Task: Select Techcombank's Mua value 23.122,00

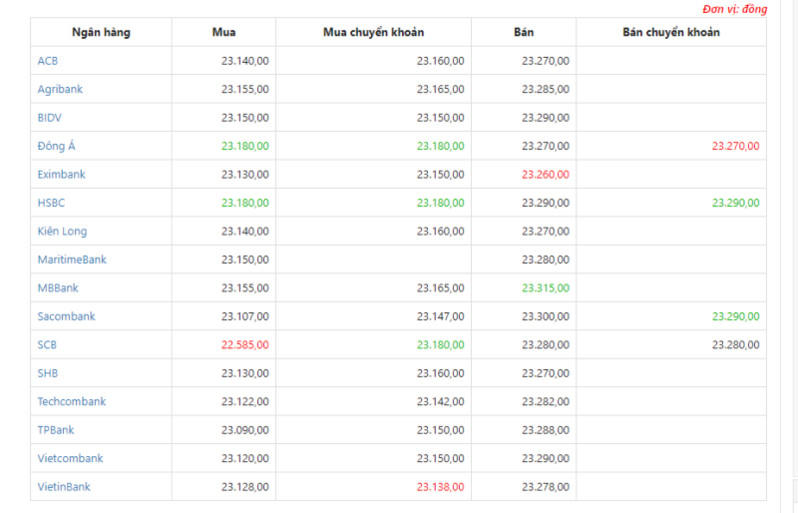Action: click(x=245, y=402)
